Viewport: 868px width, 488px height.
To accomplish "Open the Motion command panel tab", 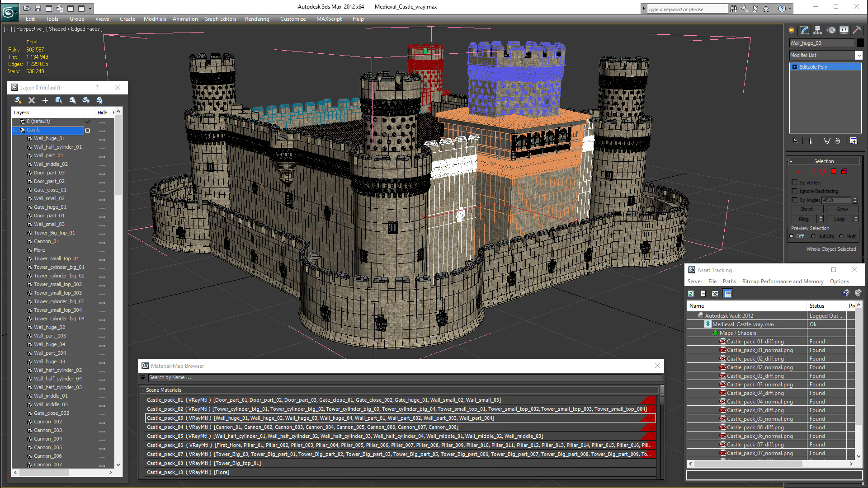I will [x=831, y=30].
